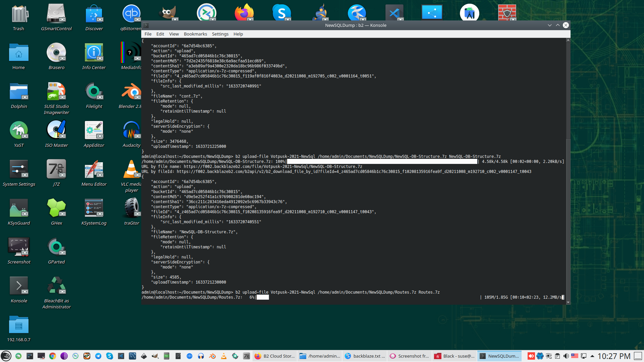Open the ISO Master desktop icon

click(x=56, y=131)
